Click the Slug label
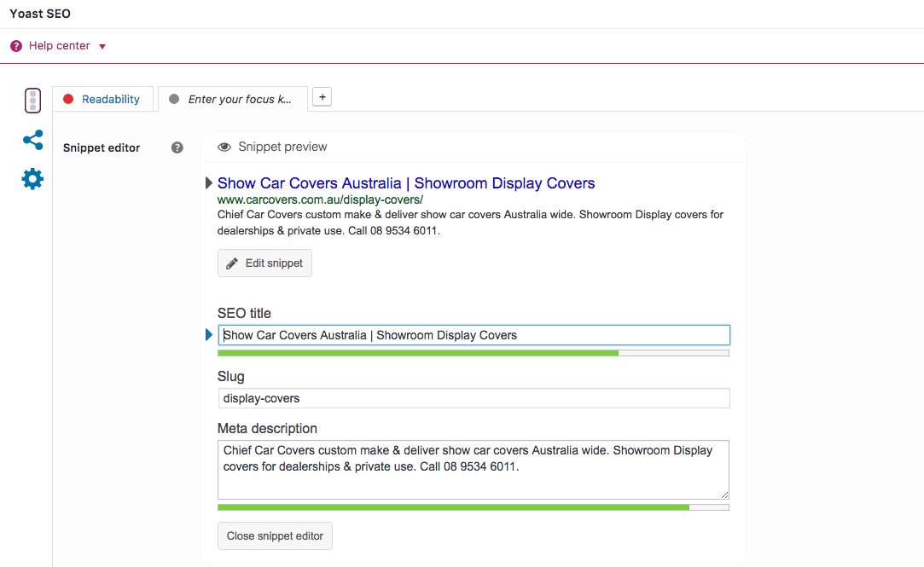This screenshot has height=567, width=924. click(230, 377)
